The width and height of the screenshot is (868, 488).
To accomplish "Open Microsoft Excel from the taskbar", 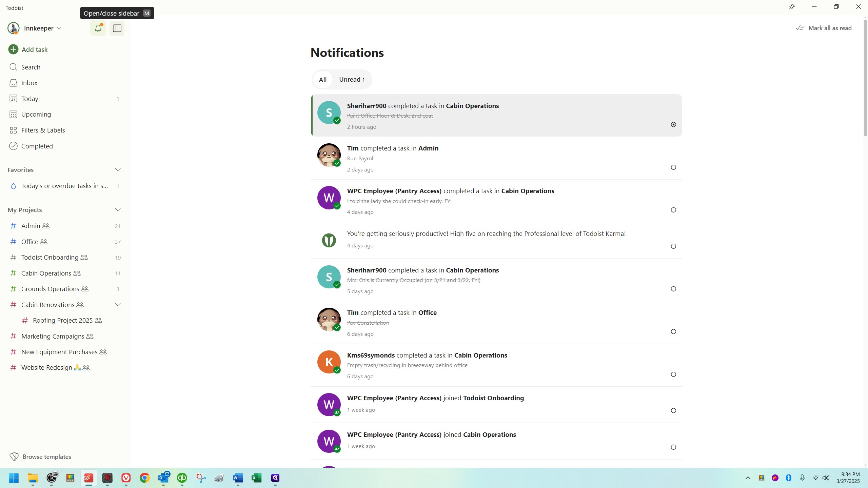I will [x=257, y=478].
